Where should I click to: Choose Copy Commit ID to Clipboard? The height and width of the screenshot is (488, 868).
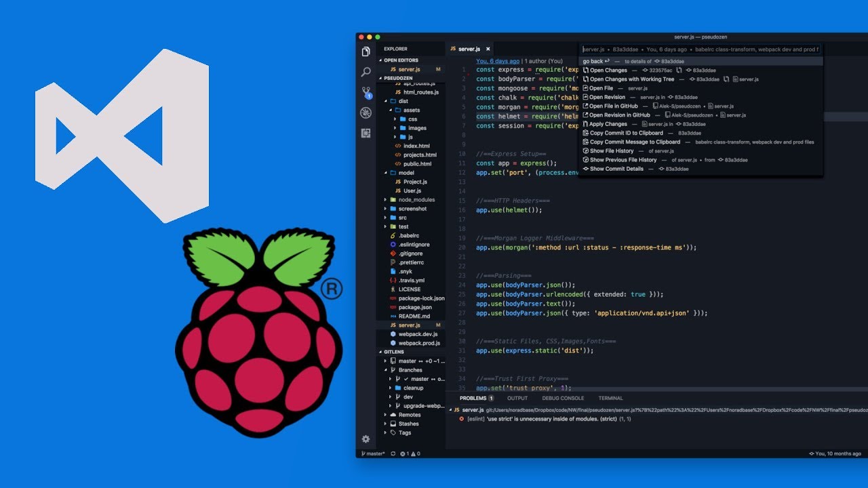coord(701,133)
